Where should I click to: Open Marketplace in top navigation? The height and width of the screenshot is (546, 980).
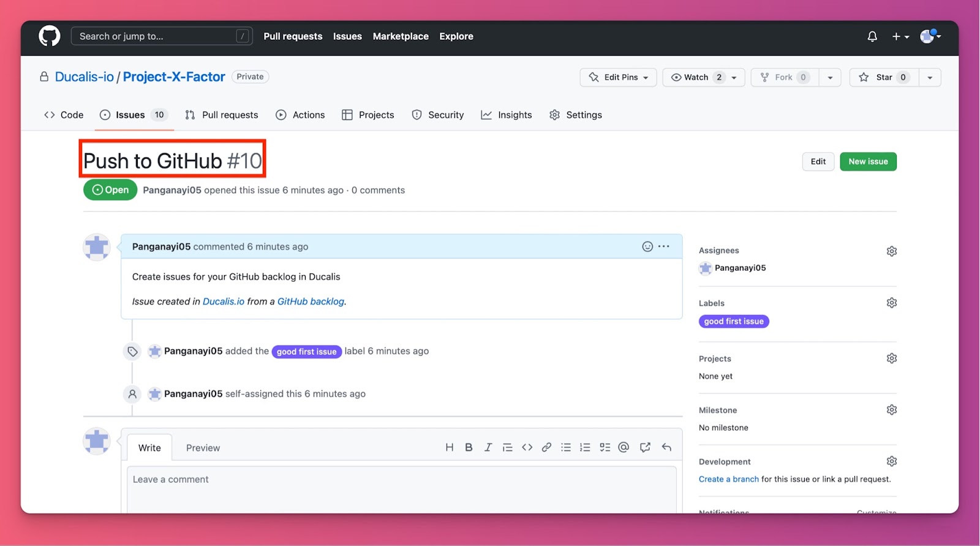click(401, 36)
